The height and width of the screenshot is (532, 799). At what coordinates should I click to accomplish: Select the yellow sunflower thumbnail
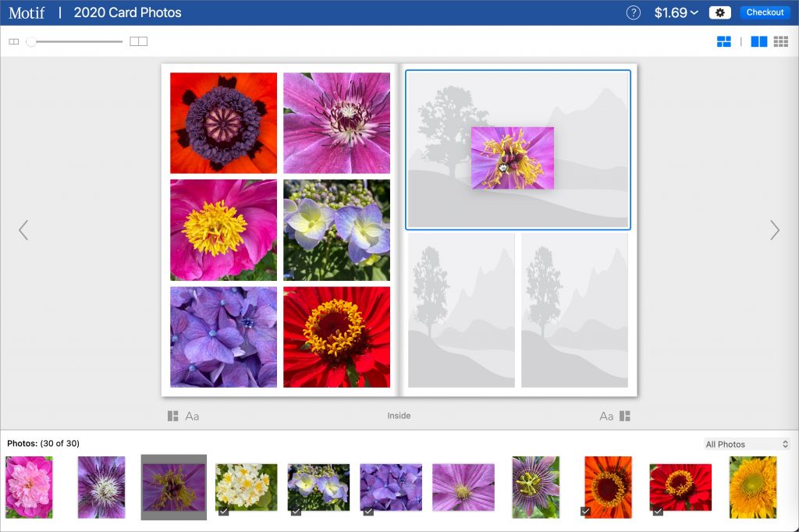pos(753,488)
